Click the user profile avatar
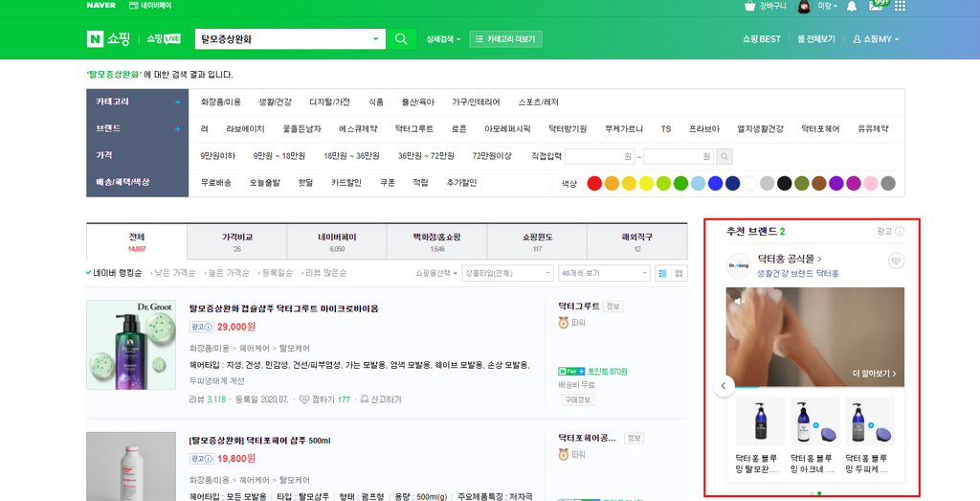980x501 pixels. [804, 7]
